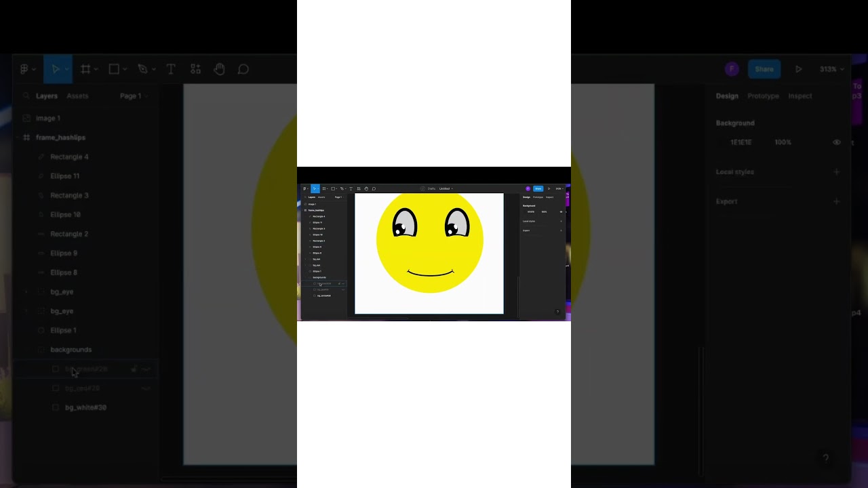
Task: Click the layers search magnifier in dimmed enlarged panel
Action: click(x=26, y=96)
